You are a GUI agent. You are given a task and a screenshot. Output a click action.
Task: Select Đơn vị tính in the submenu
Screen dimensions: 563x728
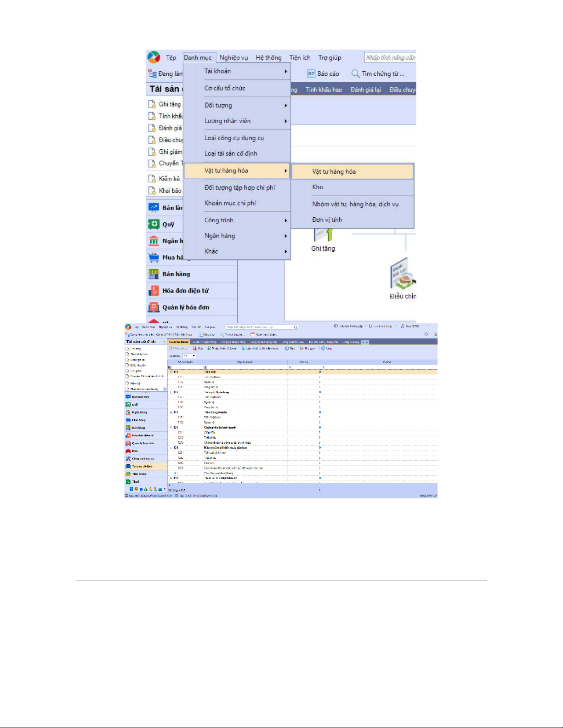(x=327, y=220)
